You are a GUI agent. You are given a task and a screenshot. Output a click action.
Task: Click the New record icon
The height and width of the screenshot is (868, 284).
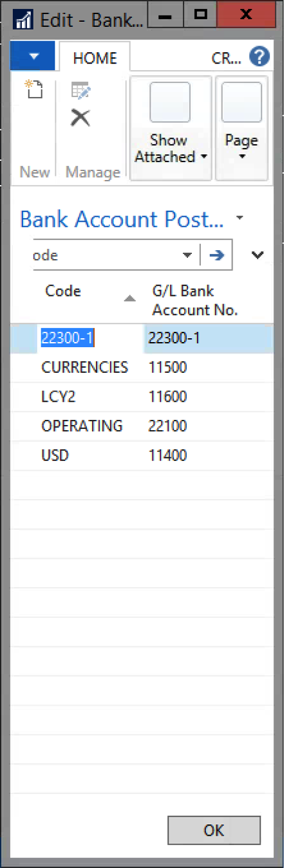(33, 90)
